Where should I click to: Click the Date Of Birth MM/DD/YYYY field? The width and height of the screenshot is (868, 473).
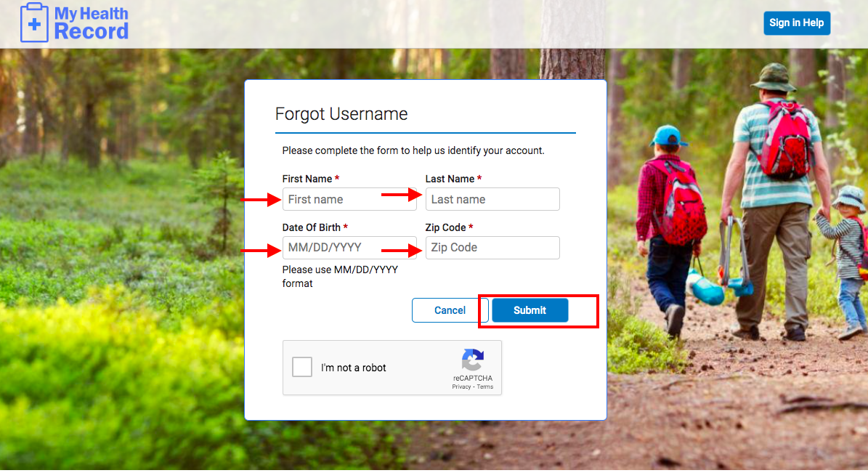tap(349, 248)
